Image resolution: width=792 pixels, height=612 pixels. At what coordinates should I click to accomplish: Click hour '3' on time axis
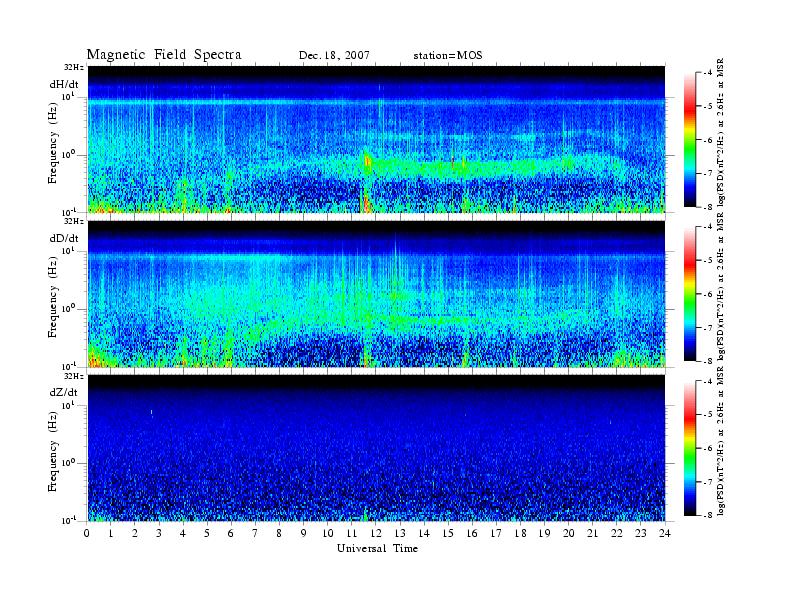pyautogui.click(x=159, y=533)
